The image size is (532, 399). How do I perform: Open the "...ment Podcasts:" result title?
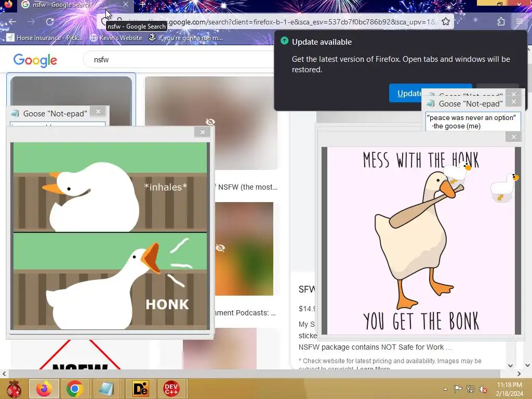245,313
